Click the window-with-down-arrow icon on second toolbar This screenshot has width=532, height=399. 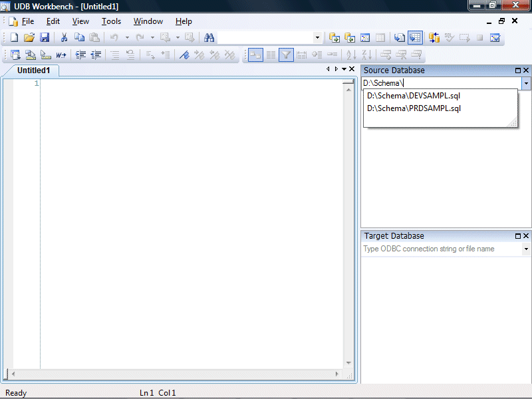tap(15, 55)
